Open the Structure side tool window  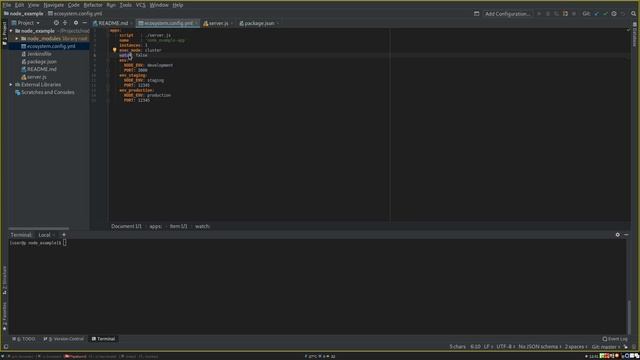(x=4, y=280)
